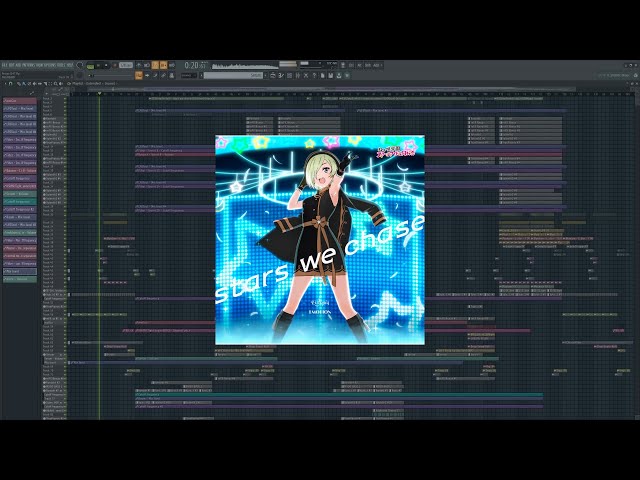Open the HELP menu
Viewport: 640px width, 480px height.
coord(70,65)
